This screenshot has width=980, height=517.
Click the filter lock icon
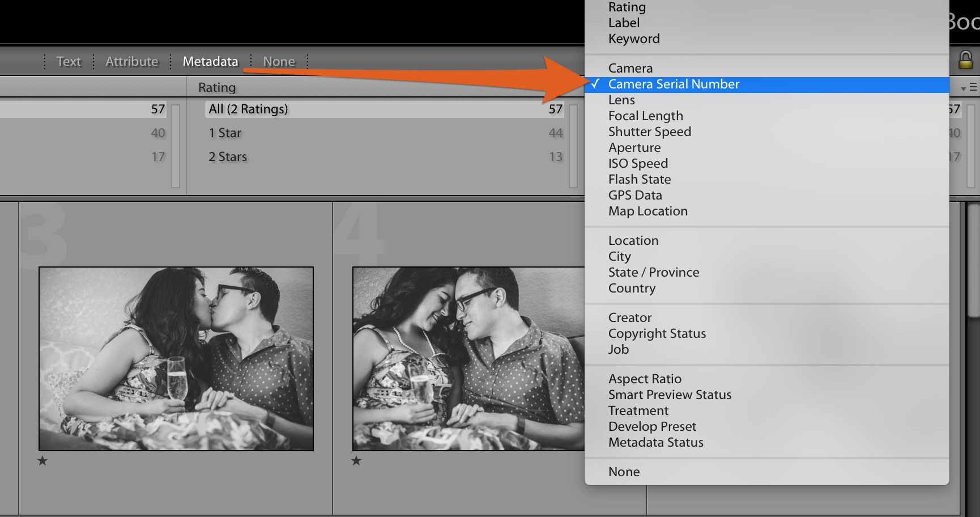[965, 60]
